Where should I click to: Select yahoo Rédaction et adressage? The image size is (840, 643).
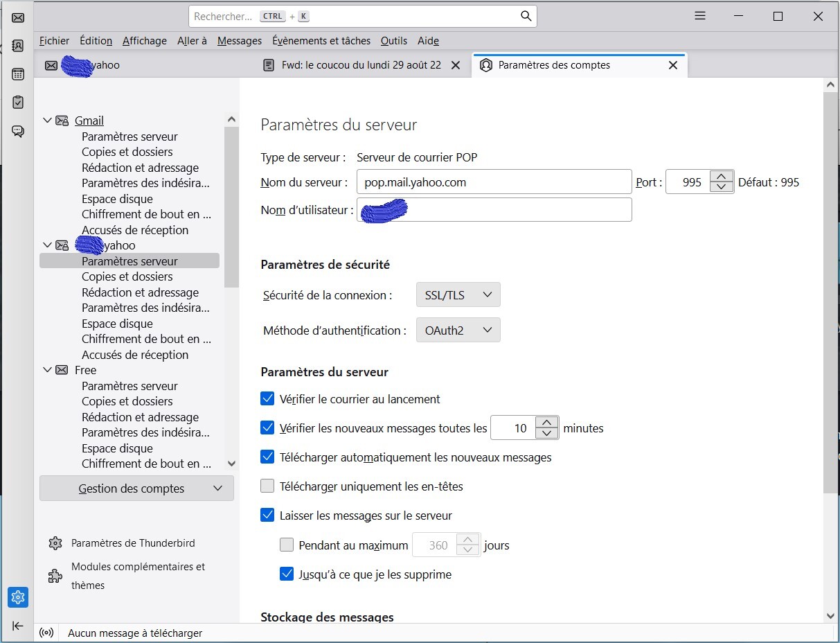tap(140, 292)
